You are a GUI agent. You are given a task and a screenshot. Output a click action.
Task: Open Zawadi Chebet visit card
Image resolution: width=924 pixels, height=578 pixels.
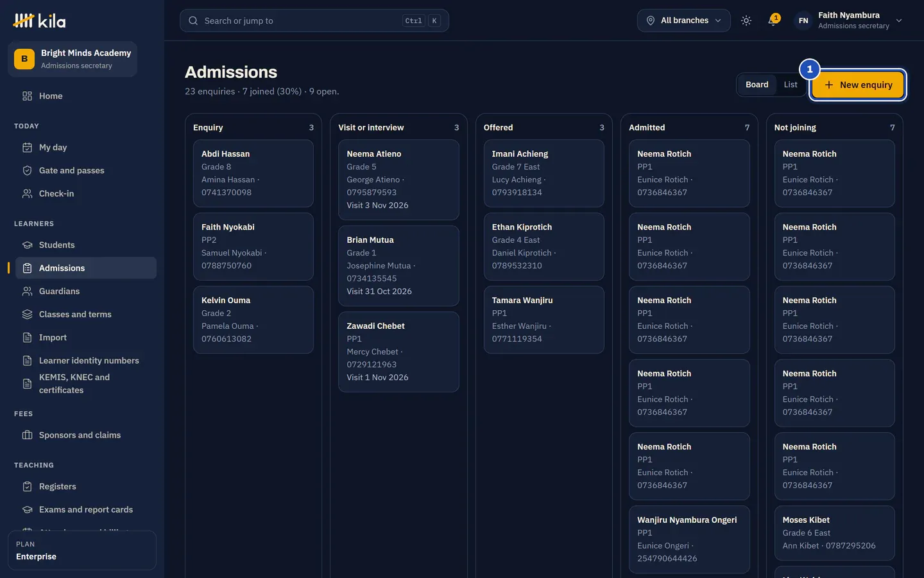coord(398,352)
